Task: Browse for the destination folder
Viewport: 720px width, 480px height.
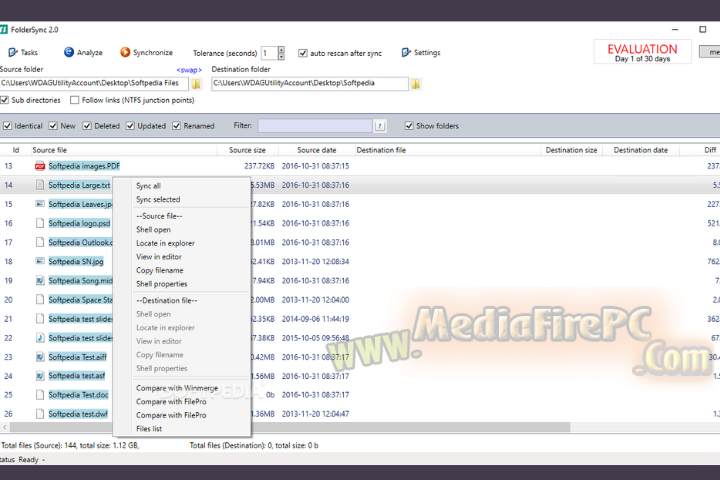Action: pyautogui.click(x=416, y=84)
